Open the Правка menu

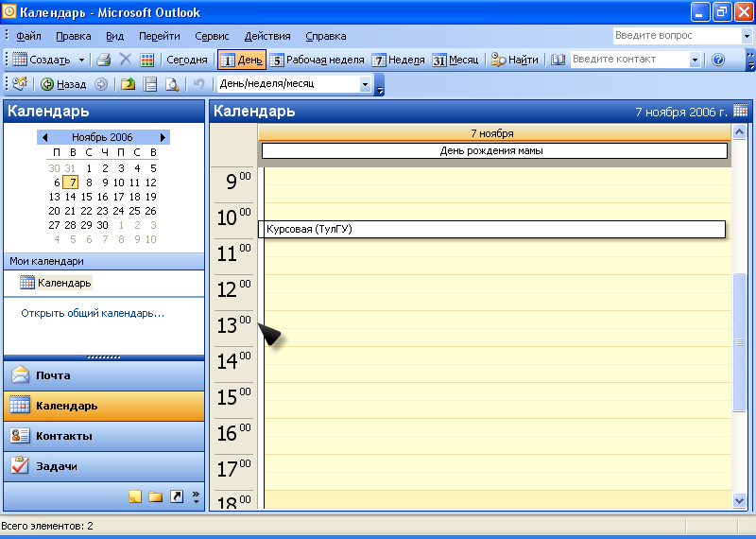tap(74, 36)
